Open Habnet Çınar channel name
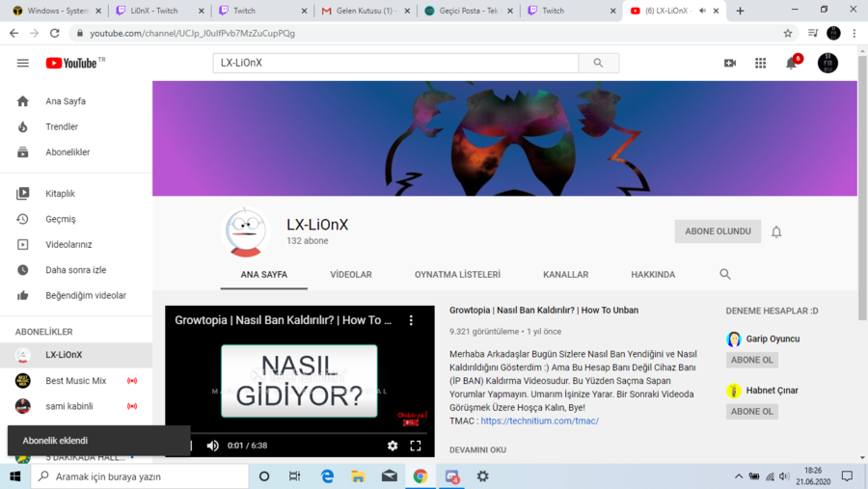The image size is (868, 489). (773, 391)
